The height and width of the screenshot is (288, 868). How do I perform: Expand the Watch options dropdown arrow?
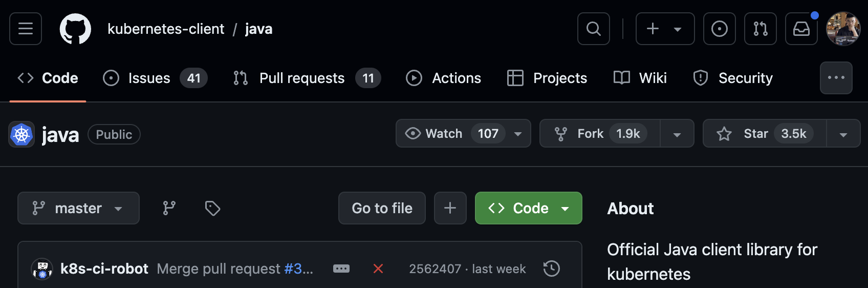[x=518, y=134]
